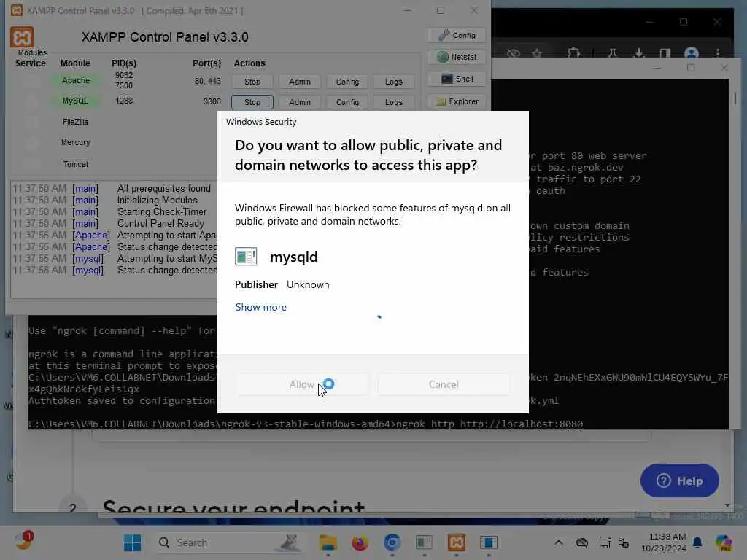Click the XAMPP logo in control panel

click(22, 37)
